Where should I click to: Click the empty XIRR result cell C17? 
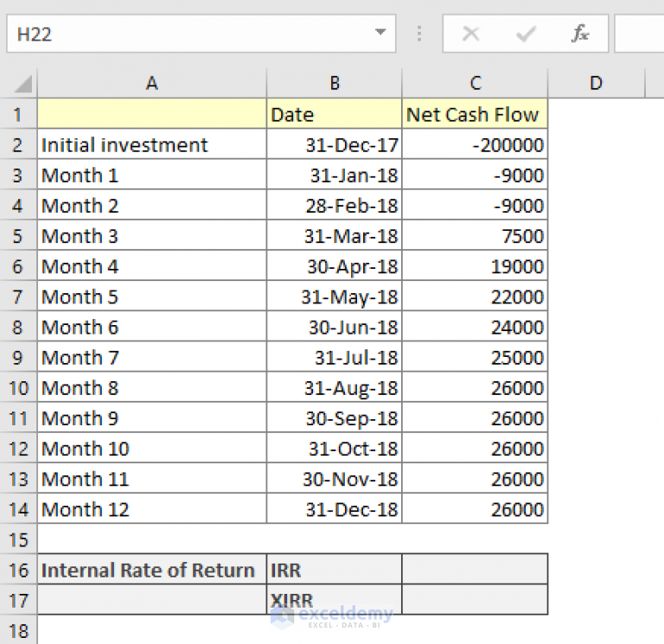pyautogui.click(x=475, y=600)
